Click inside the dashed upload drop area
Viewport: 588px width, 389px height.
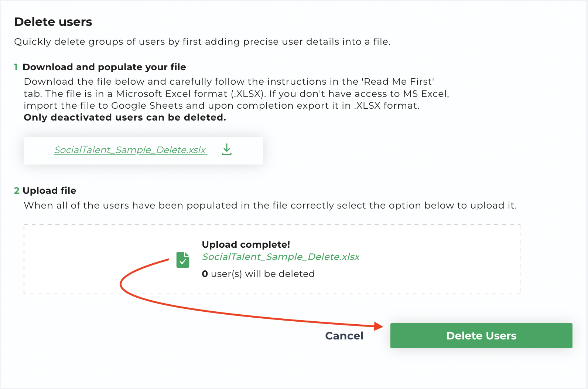click(272, 259)
